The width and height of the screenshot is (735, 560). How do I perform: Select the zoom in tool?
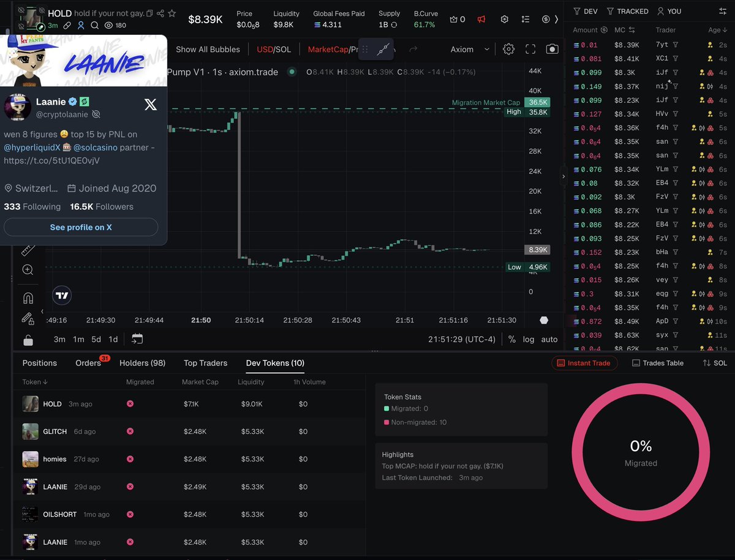(28, 270)
